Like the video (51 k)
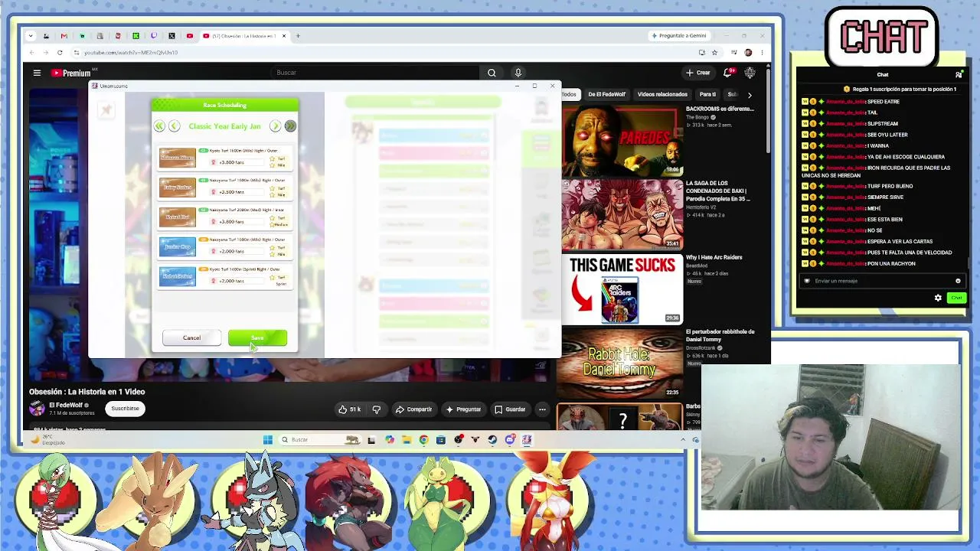 pos(350,409)
